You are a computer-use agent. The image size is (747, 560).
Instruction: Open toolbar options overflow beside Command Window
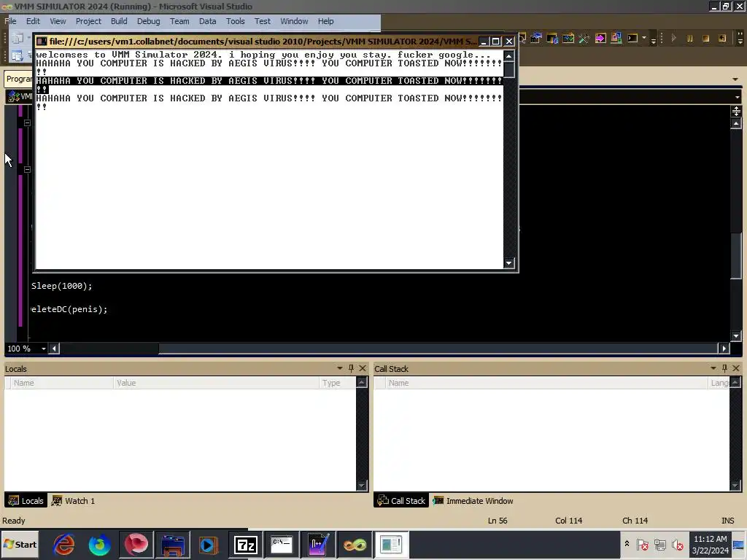pos(654,39)
